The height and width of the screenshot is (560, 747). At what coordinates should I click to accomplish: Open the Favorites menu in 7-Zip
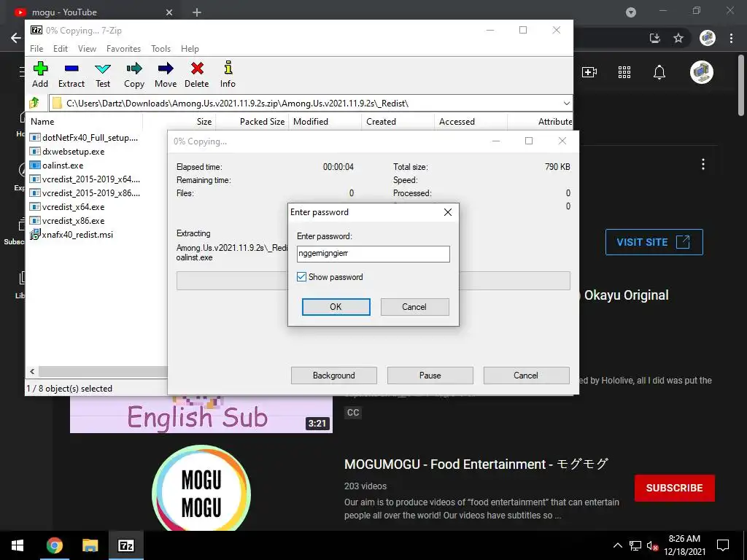click(x=123, y=49)
